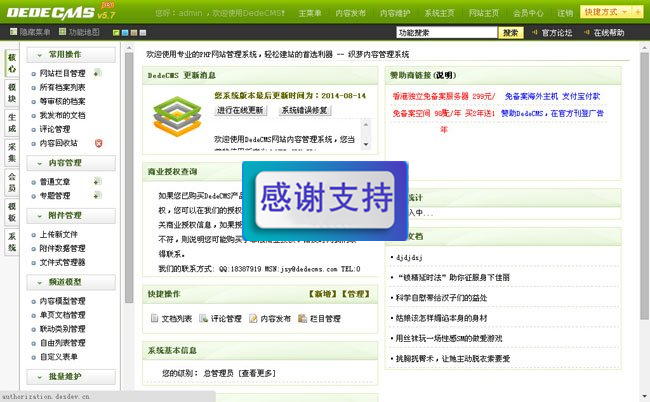Viewport: 650px width, 402px height.
Task: Click the 文档列表 document icon in 快捷操作
Action: (x=154, y=318)
